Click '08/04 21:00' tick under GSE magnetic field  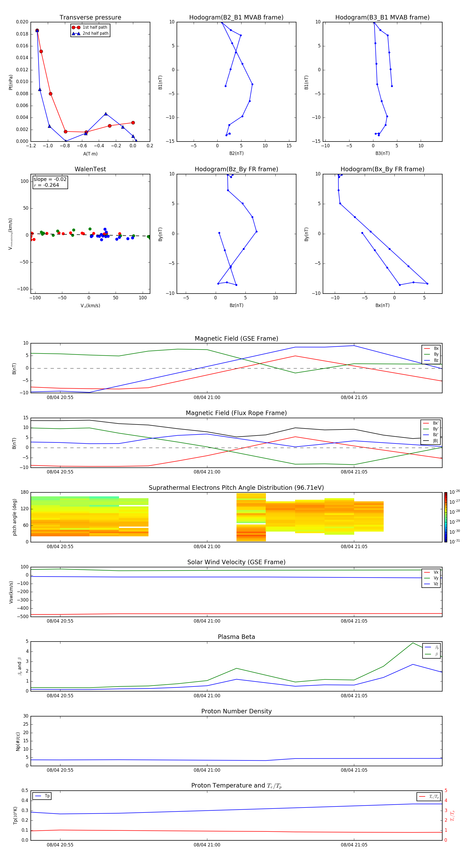pyautogui.click(x=207, y=397)
